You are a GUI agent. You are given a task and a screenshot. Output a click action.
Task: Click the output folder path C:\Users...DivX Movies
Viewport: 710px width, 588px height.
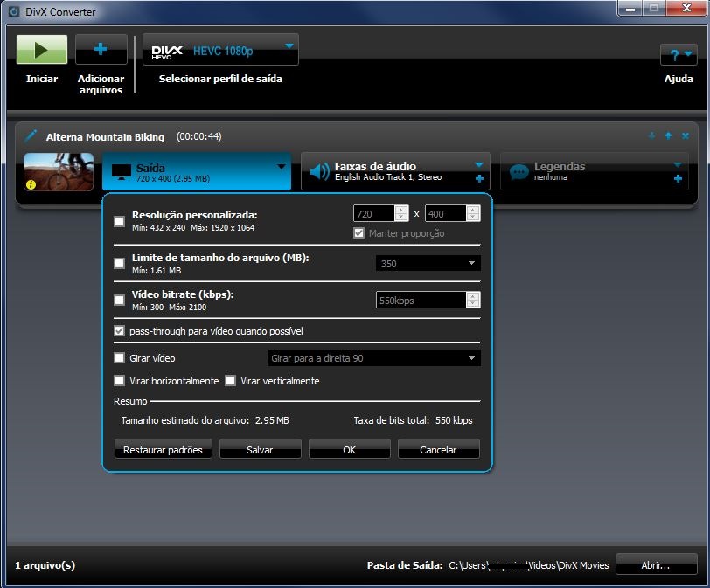coord(528,565)
